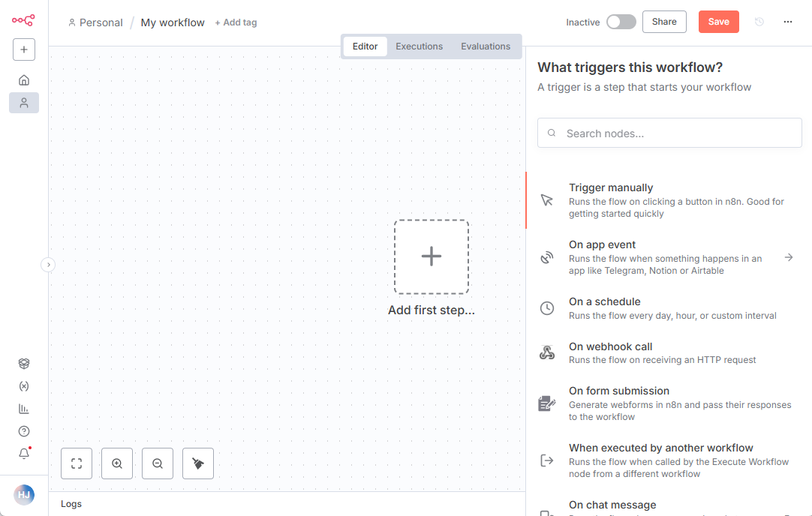Click the Add tag link

(x=236, y=22)
